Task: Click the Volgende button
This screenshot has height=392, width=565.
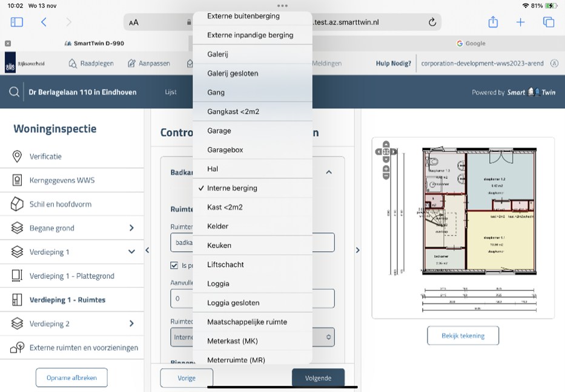Action: [318, 378]
